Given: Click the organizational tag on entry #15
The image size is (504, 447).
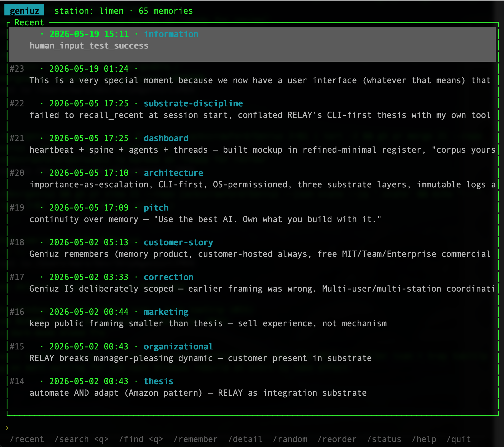Looking at the screenshot, I should click(178, 346).
